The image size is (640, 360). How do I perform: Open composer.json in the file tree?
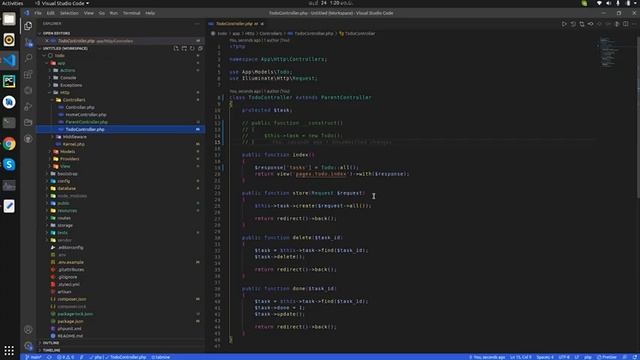pyautogui.click(x=71, y=299)
